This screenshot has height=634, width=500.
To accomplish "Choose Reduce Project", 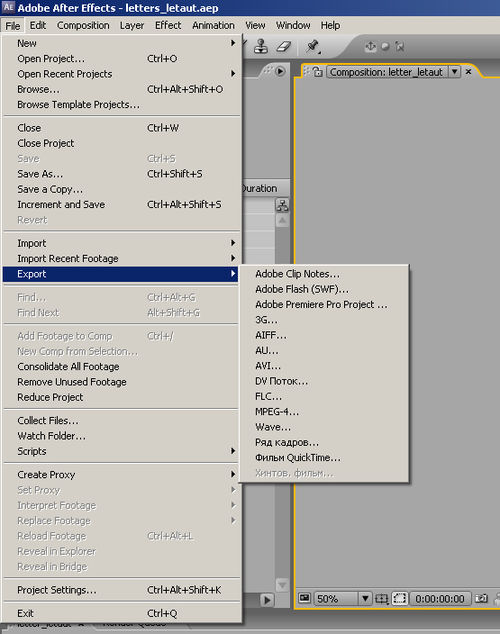I will [x=121, y=397].
